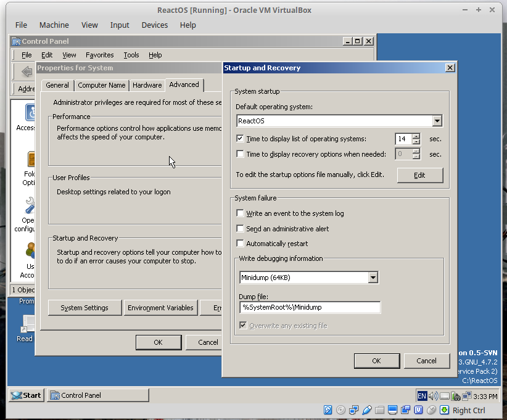This screenshot has height=420, width=507.
Task: Click Control Panel taskbar button
Action: [x=98, y=395]
